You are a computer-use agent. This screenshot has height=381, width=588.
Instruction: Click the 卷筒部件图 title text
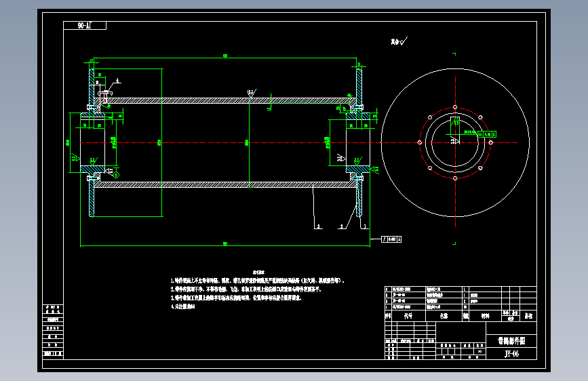click(x=511, y=340)
